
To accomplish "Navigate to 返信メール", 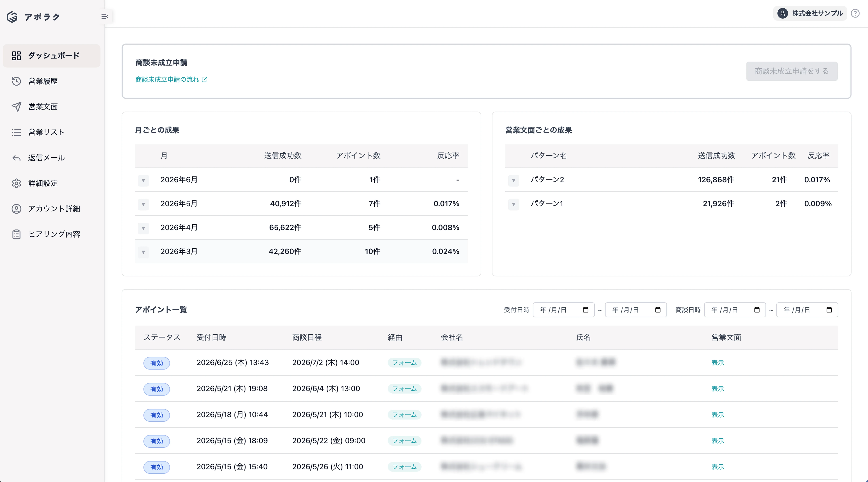I will (x=52, y=158).
